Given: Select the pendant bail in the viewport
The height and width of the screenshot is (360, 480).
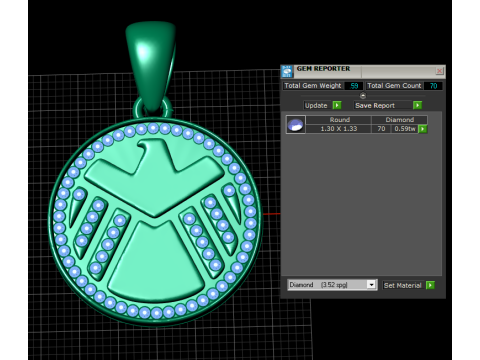Looking at the screenshot, I should 151,65.
